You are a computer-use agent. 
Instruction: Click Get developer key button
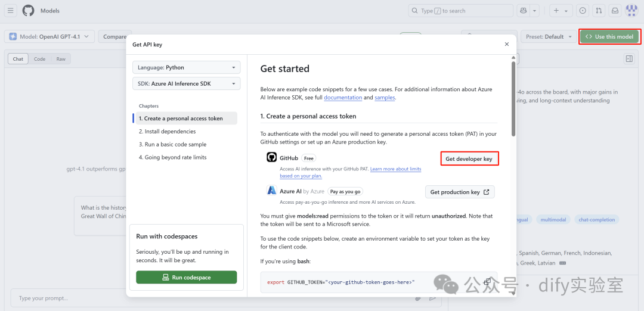(469, 158)
